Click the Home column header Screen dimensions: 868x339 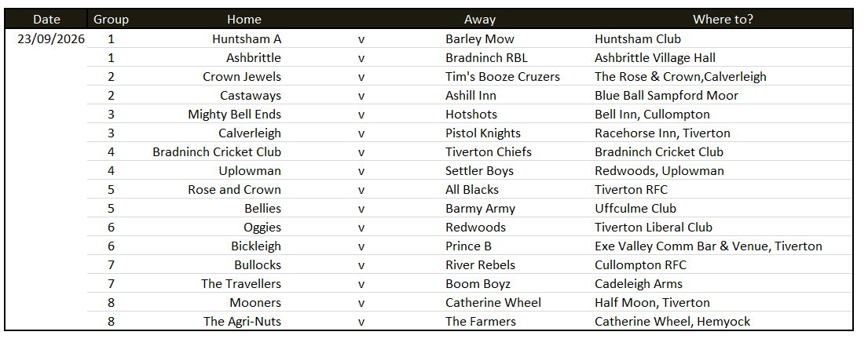(x=244, y=20)
